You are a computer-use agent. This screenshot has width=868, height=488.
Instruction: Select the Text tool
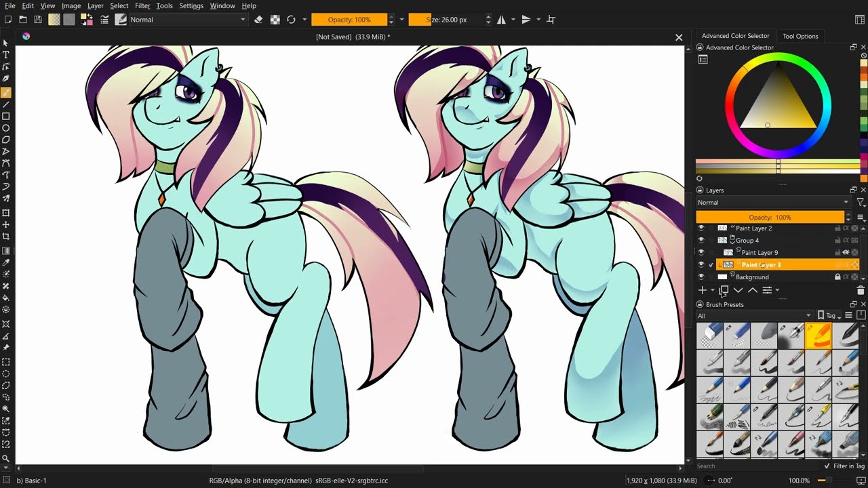point(6,55)
